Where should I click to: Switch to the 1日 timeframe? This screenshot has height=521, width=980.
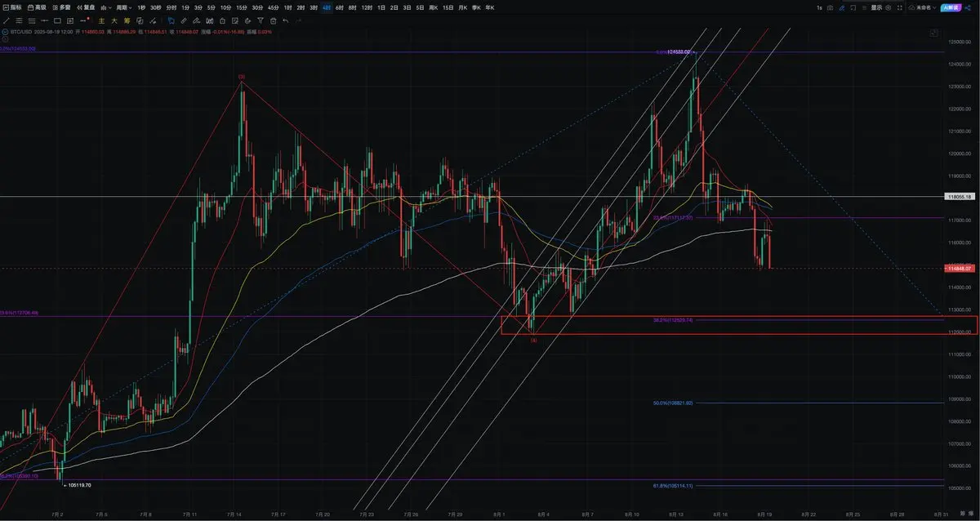381,7
